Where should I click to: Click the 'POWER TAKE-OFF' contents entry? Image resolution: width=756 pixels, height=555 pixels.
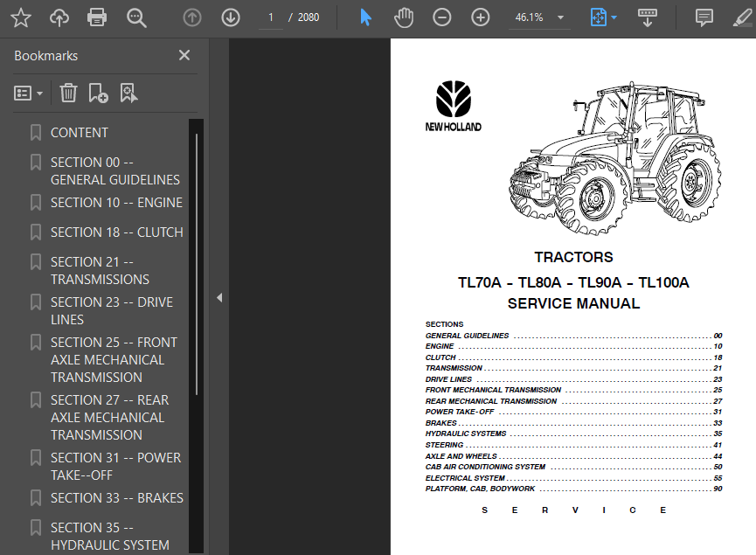click(x=573, y=412)
